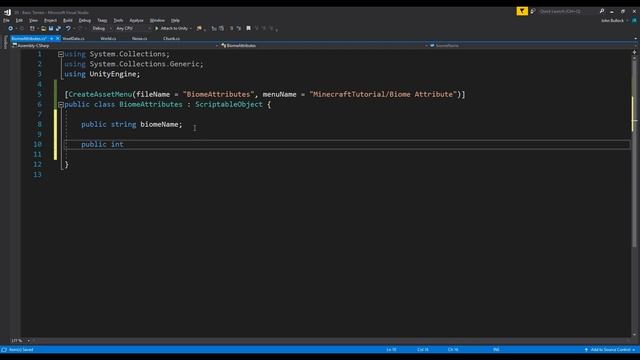
Task: Select the BiomeAttributes.cs tab
Action: coord(29,38)
